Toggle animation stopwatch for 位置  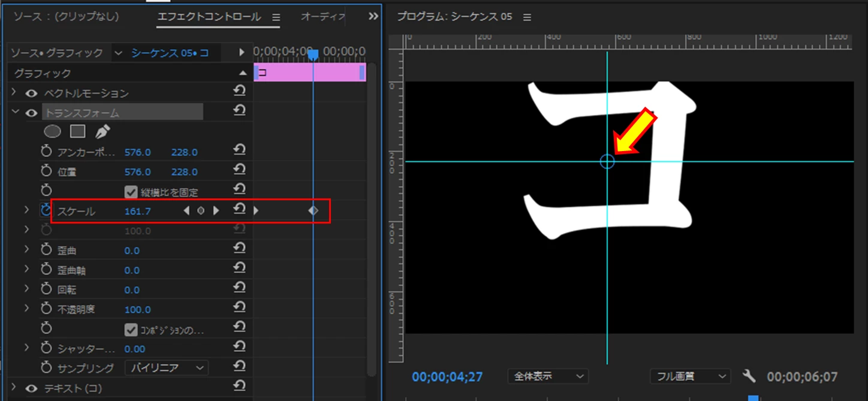point(47,171)
